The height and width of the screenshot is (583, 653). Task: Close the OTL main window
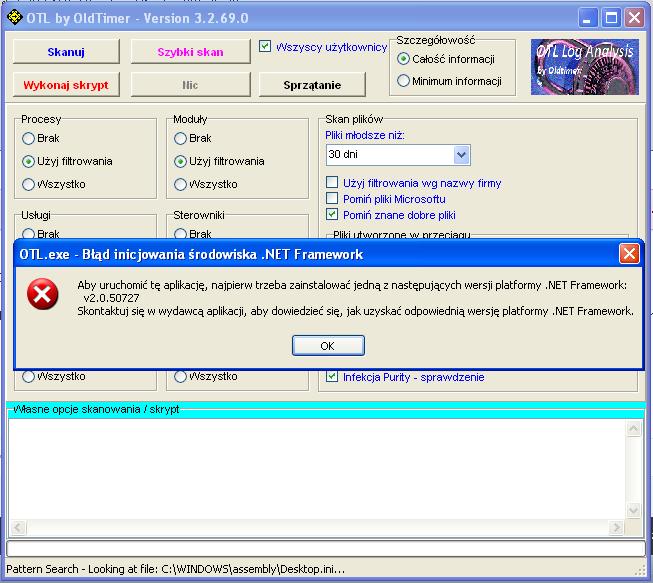634,18
